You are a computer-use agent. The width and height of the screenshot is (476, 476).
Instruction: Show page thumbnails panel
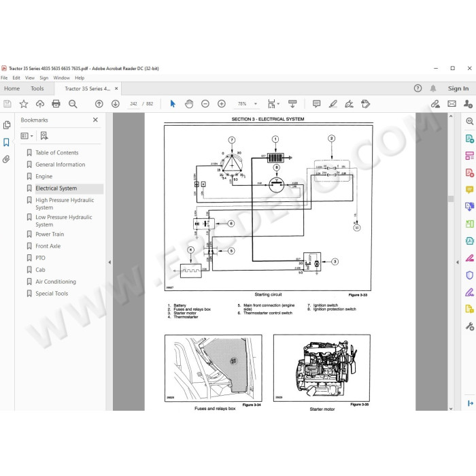(x=7, y=125)
